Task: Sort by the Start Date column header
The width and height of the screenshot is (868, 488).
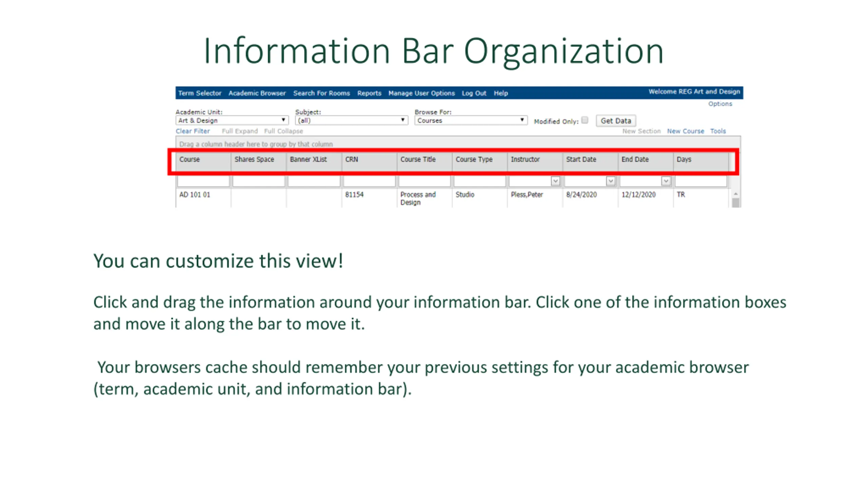Action: pyautogui.click(x=590, y=162)
